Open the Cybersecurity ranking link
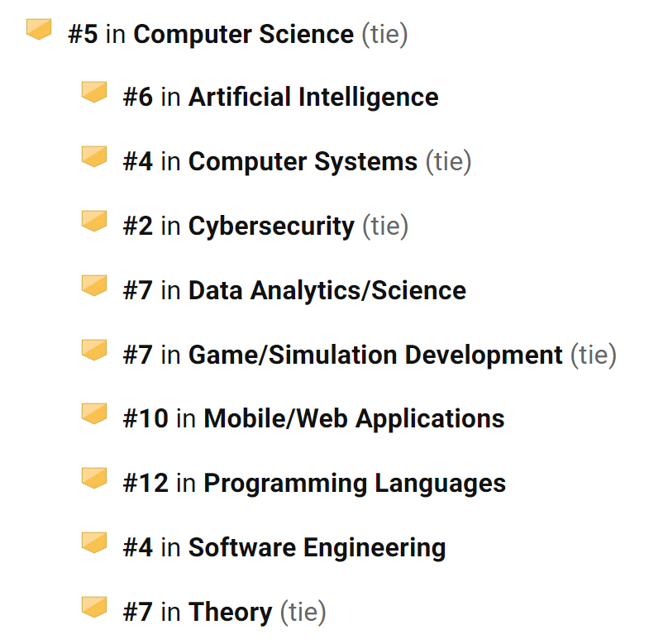 (271, 226)
